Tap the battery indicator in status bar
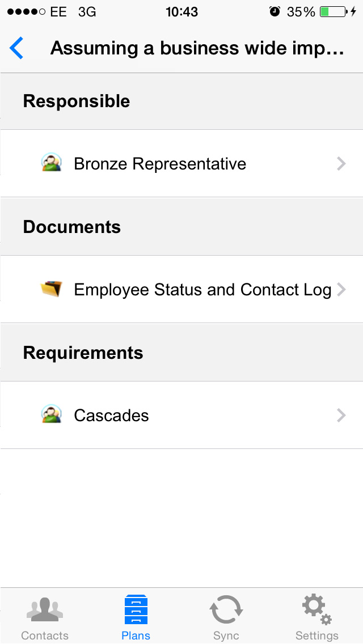The width and height of the screenshot is (363, 644). (x=334, y=11)
